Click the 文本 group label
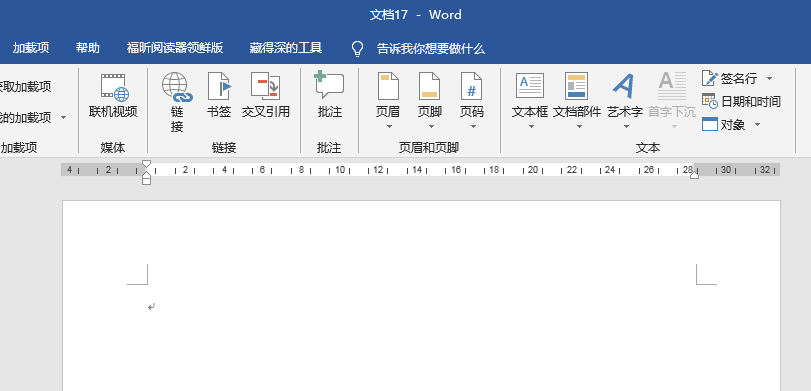Screen dimensions: 811x391 coord(648,148)
